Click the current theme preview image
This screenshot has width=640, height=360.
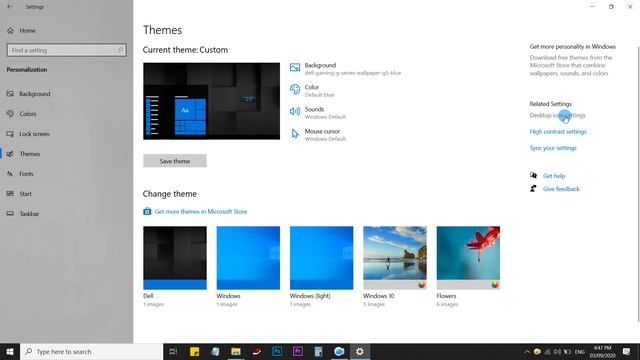[x=211, y=101]
